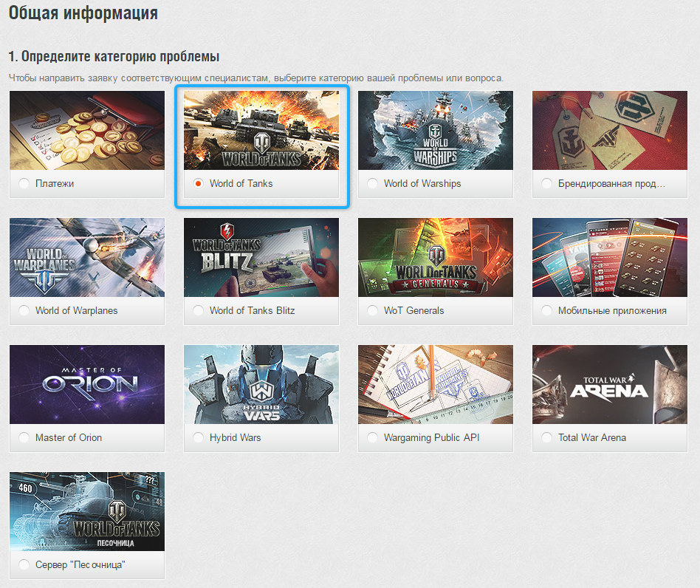This screenshot has width=700, height=588.
Task: Click the "Мобильные приложения" label text
Action: [612, 311]
